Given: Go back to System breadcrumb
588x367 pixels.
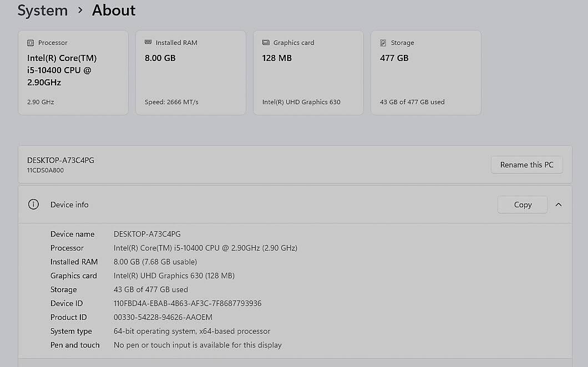Looking at the screenshot, I should 43,11.
